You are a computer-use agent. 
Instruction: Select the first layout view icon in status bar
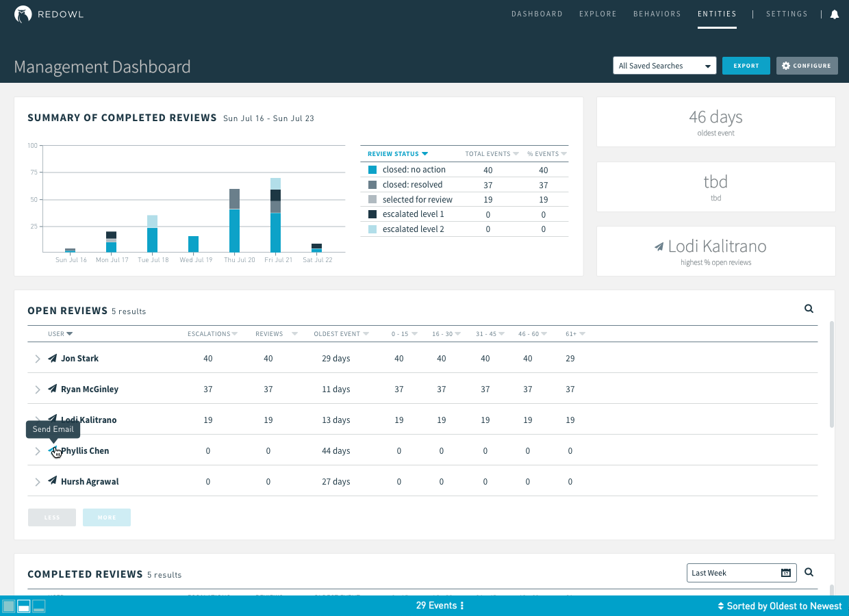click(9, 606)
